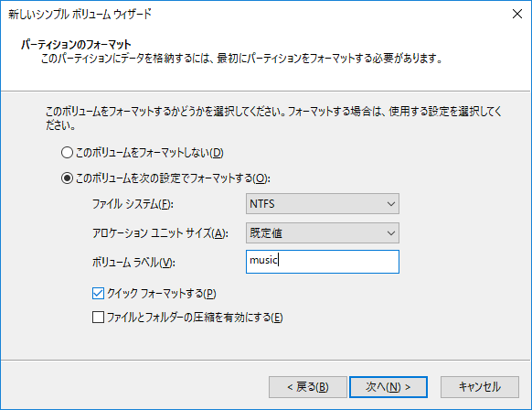Open the ファイル システム NTFS combo box
The width and height of the screenshot is (532, 410).
point(323,204)
